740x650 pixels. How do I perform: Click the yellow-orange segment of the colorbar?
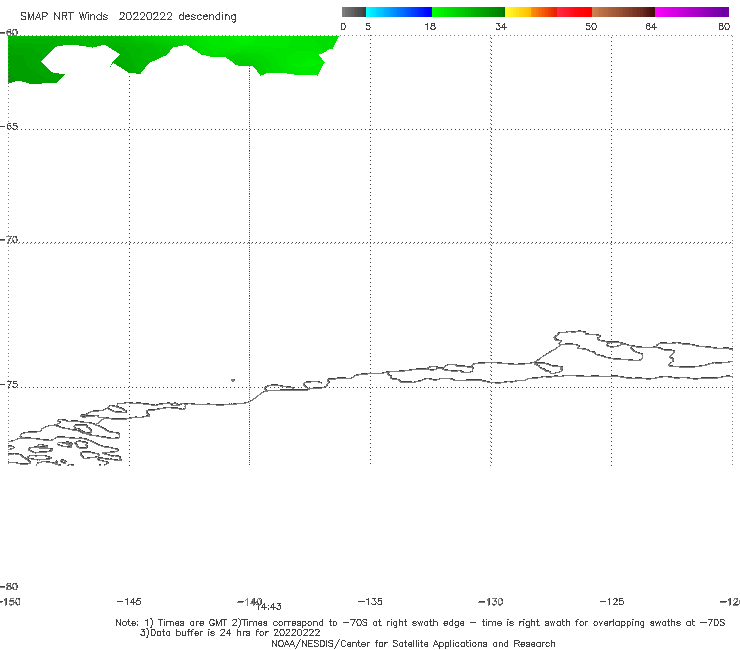point(531,12)
